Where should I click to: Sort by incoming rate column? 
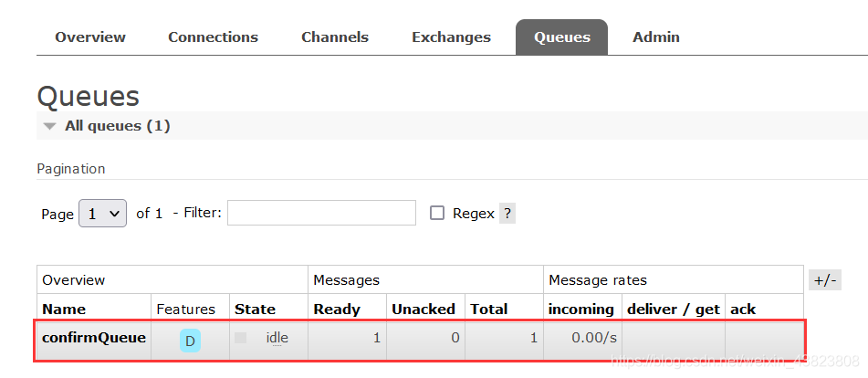click(x=581, y=309)
